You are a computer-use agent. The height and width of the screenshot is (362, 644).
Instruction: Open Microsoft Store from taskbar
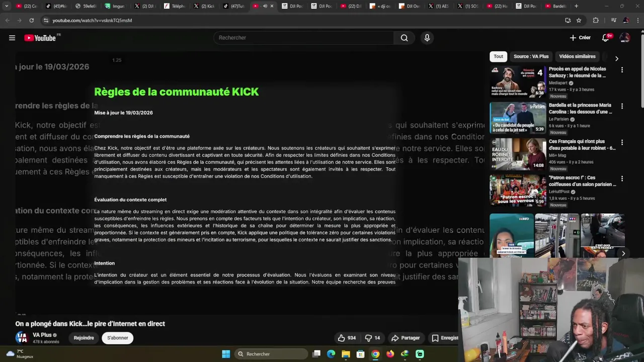pyautogui.click(x=360, y=354)
